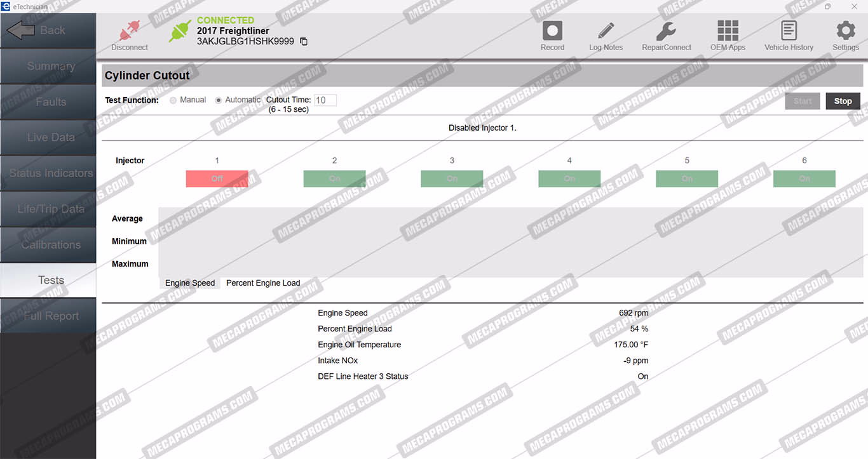Toggle Injector 4 On button

569,178
